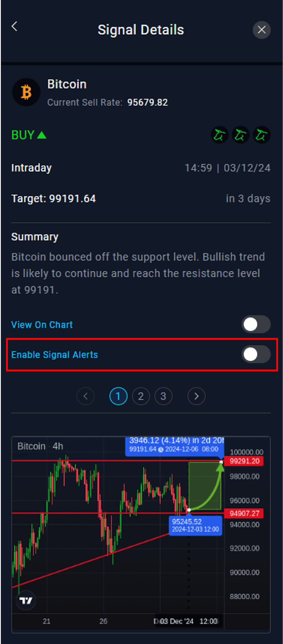
Task: Switch to page 2 of signals
Action: 141,396
